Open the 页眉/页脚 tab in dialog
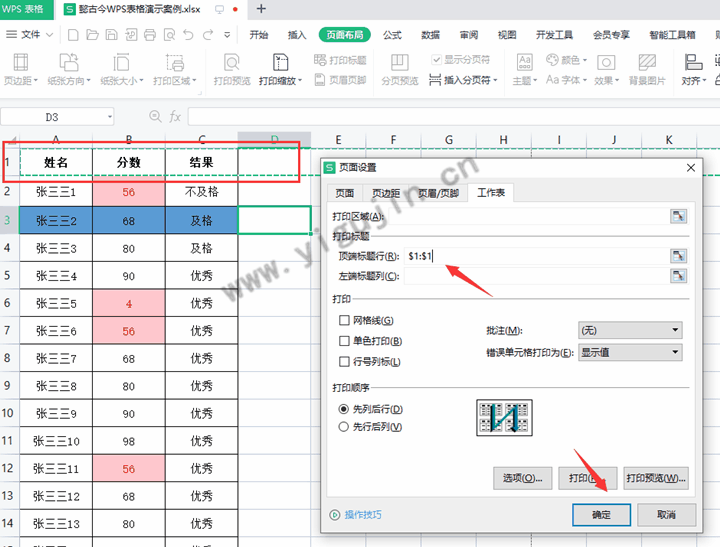 [x=439, y=193]
